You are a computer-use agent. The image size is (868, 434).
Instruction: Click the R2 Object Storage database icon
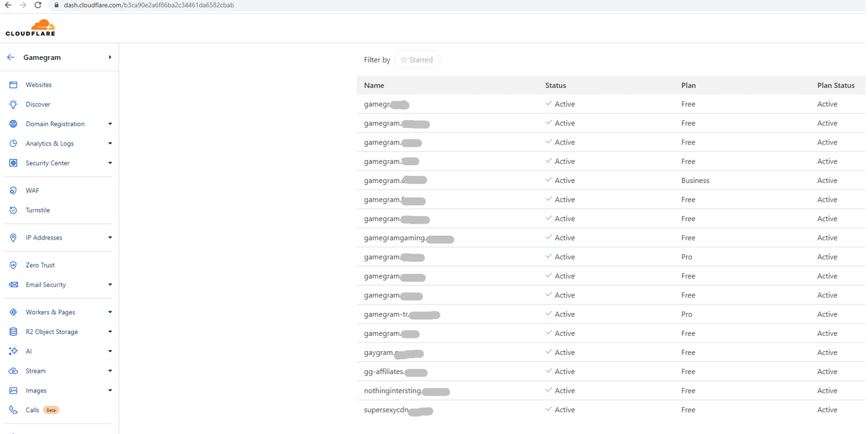point(13,332)
